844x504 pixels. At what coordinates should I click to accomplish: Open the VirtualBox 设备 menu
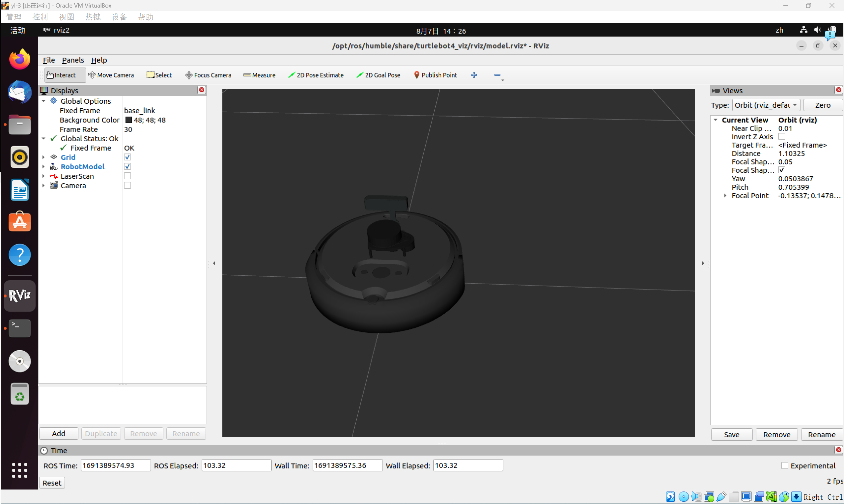[x=119, y=17]
